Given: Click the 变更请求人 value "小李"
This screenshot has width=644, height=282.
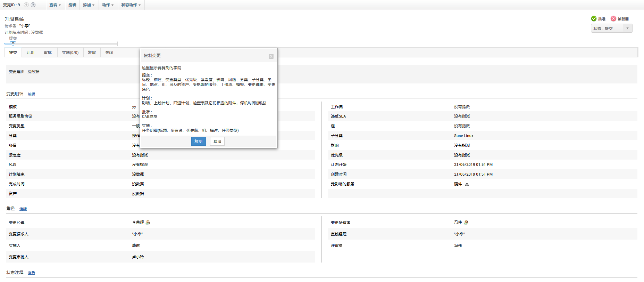Looking at the screenshot, I should coord(137,234).
